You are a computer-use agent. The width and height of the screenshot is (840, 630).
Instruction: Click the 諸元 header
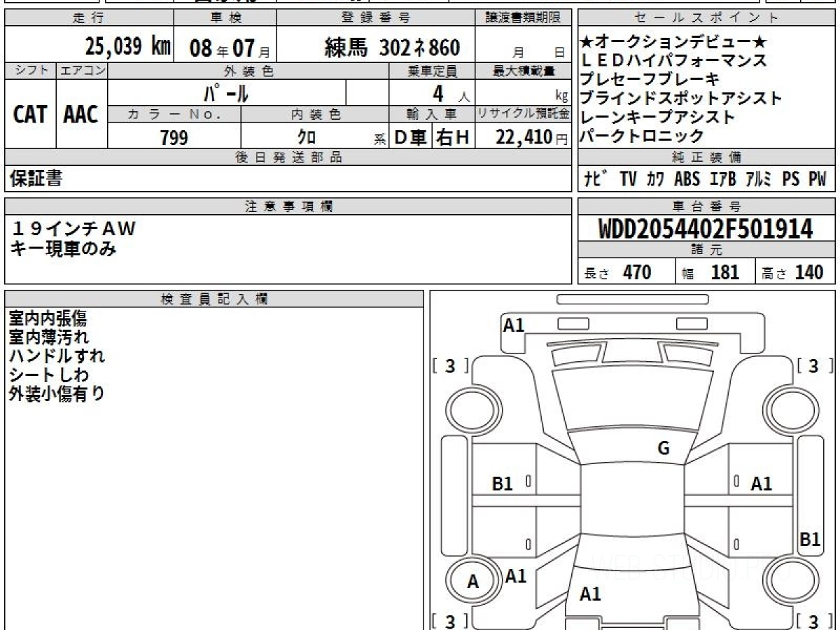(x=707, y=250)
